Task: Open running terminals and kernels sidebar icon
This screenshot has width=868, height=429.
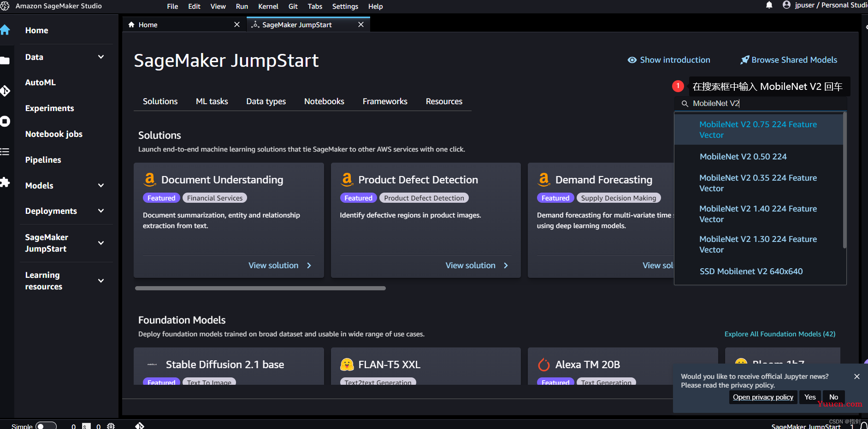Action: pos(5,121)
